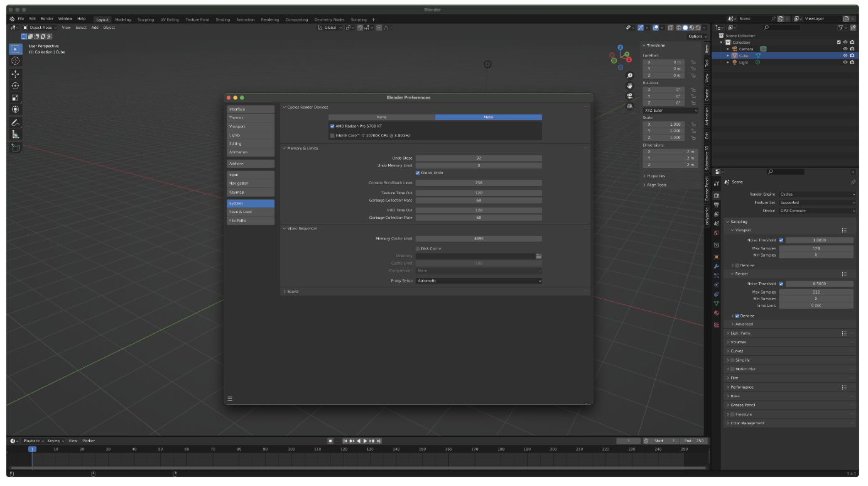
Task: Open the Preferences hamburger menu icon
Action: coord(230,399)
